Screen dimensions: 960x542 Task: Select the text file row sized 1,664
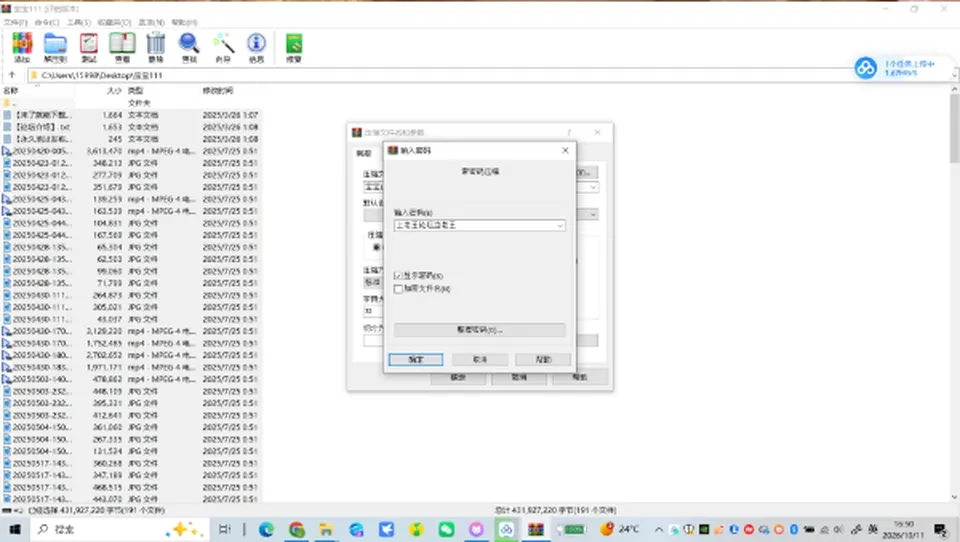(x=130, y=115)
